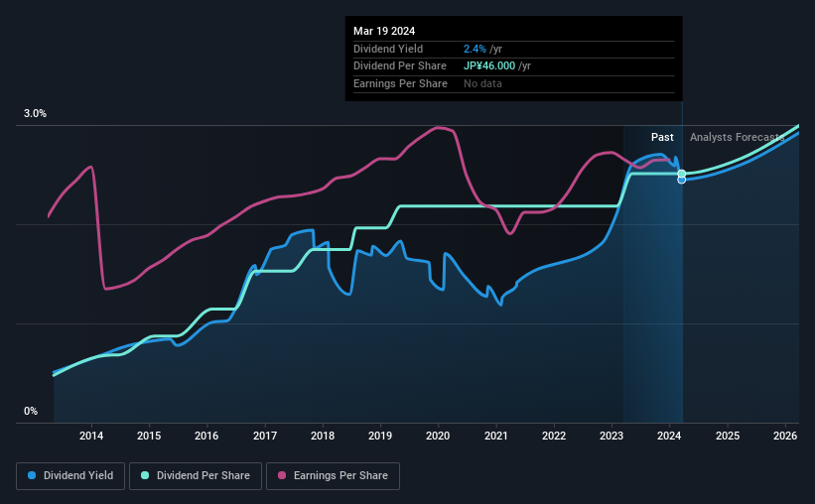Click the 2.4% dividend yield value
Screen dimensions: 815x504
tap(475, 49)
